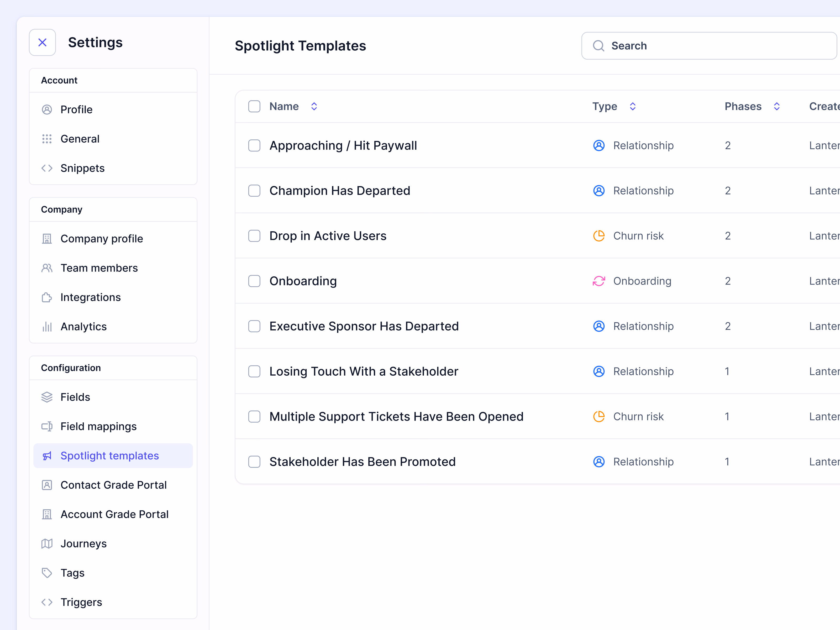Image resolution: width=840 pixels, height=630 pixels.
Task: Check the Approaching / Hit Paywall row checkbox
Action: tap(254, 145)
